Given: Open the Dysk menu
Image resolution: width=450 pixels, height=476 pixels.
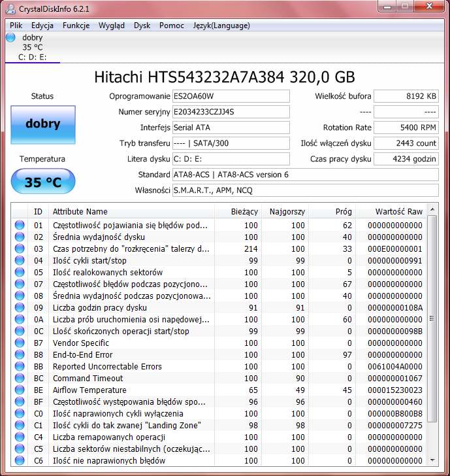Looking at the screenshot, I should pos(142,25).
